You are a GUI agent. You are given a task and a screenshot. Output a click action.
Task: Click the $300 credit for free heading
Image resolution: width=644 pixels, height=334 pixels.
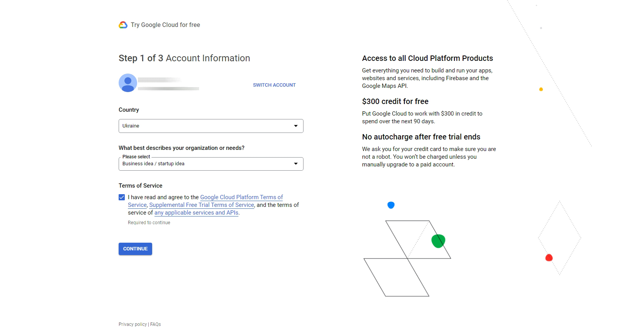[395, 101]
